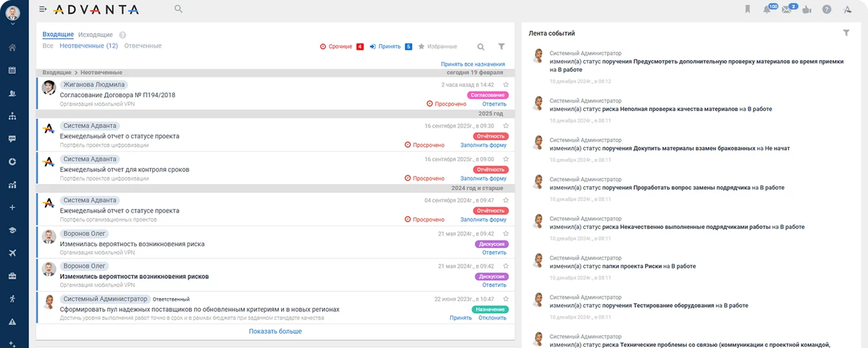Open the airplane icon in the sidebar
Image resolution: width=868 pixels, height=348 pixels.
(x=12, y=253)
